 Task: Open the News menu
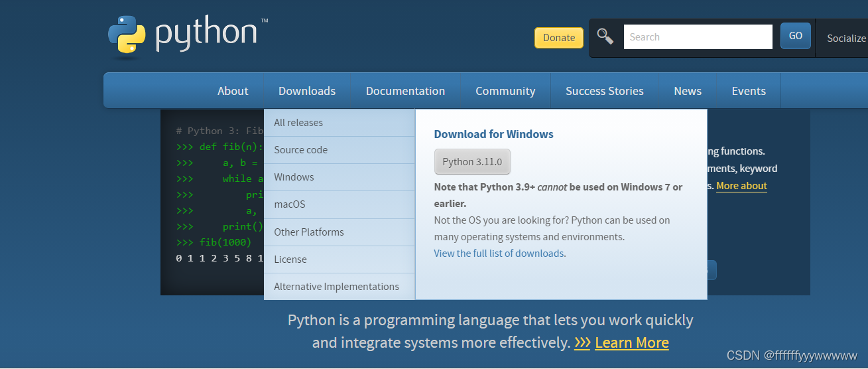click(x=688, y=91)
